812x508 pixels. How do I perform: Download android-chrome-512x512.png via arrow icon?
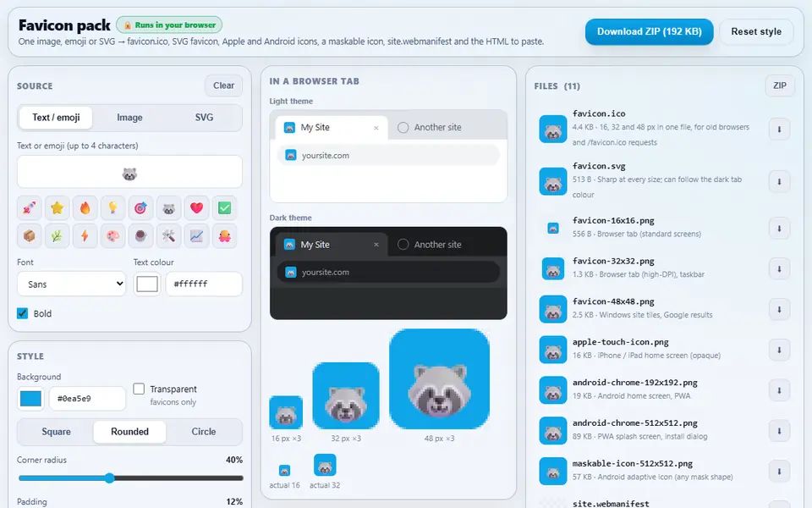pos(779,430)
